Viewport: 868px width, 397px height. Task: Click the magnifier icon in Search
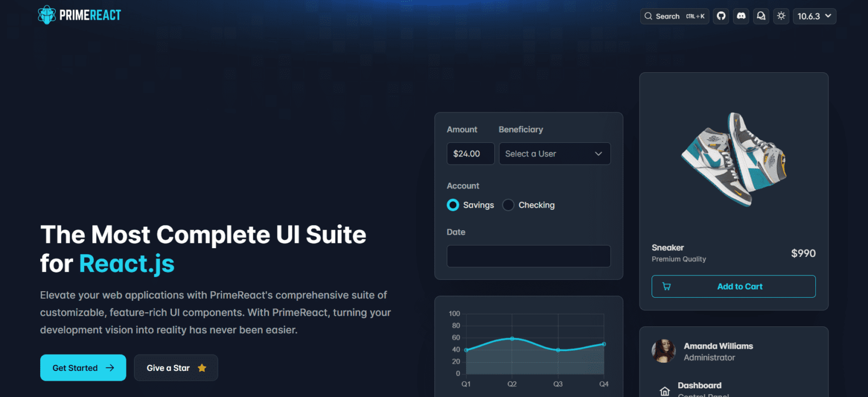pos(648,16)
